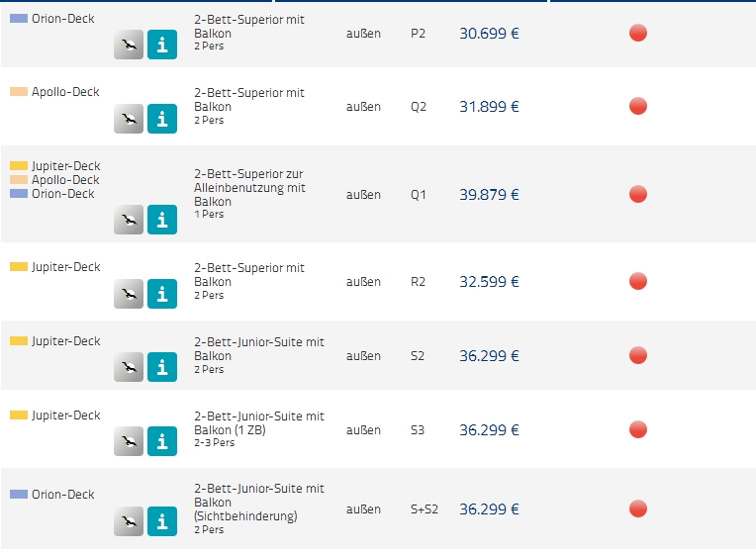Click the red status dot in the S+S2 row
The width and height of the screenshot is (756, 554).
pos(638,509)
